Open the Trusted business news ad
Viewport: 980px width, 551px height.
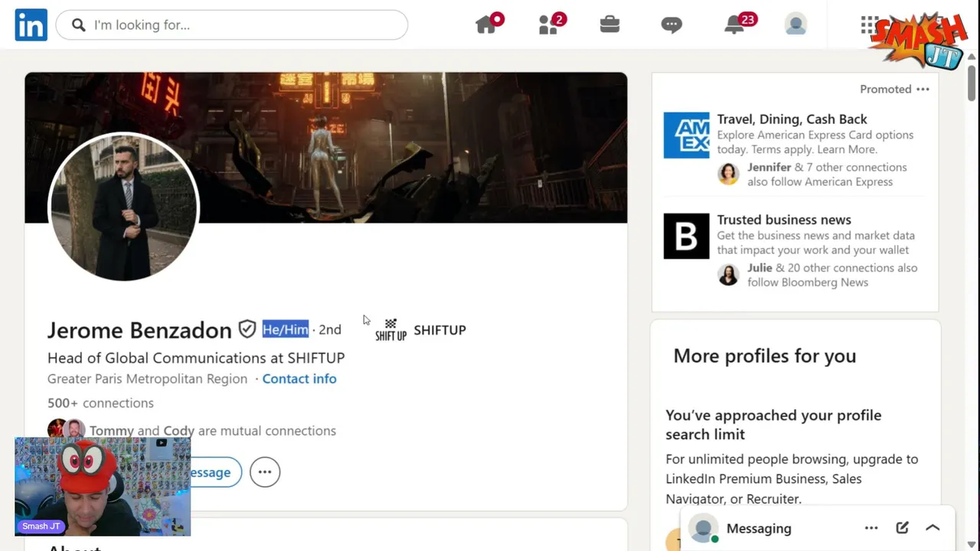coord(784,220)
